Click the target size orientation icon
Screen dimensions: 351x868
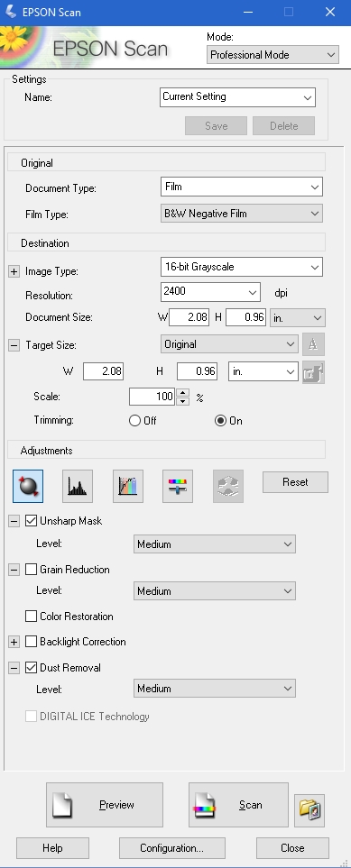(x=313, y=344)
